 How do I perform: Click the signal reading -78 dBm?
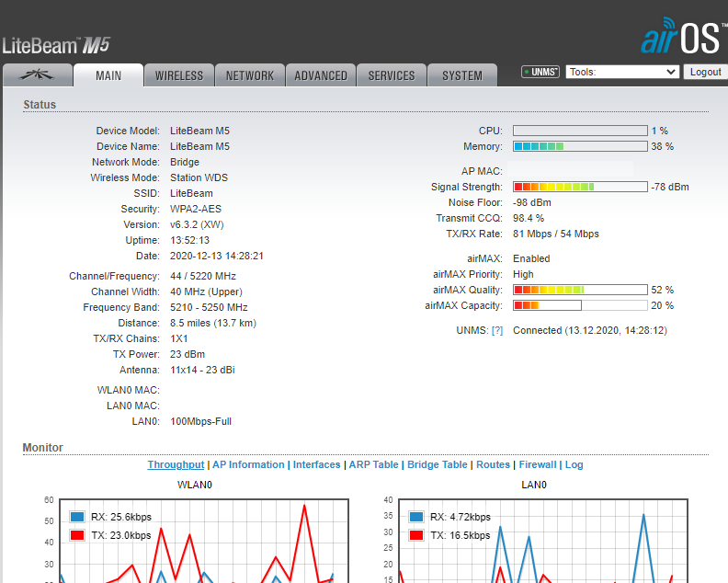pyautogui.click(x=669, y=187)
